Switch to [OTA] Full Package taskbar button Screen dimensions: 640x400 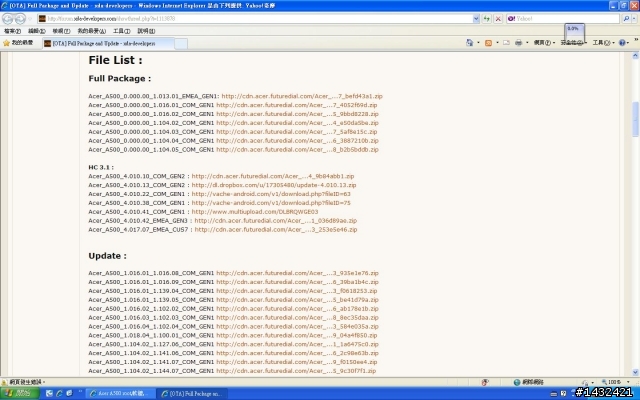click(x=192, y=393)
